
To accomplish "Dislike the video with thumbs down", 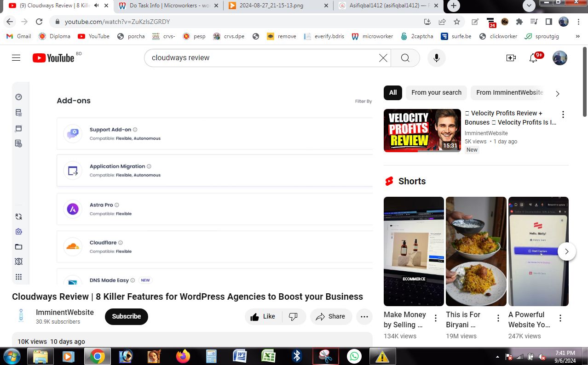I will [x=293, y=316].
